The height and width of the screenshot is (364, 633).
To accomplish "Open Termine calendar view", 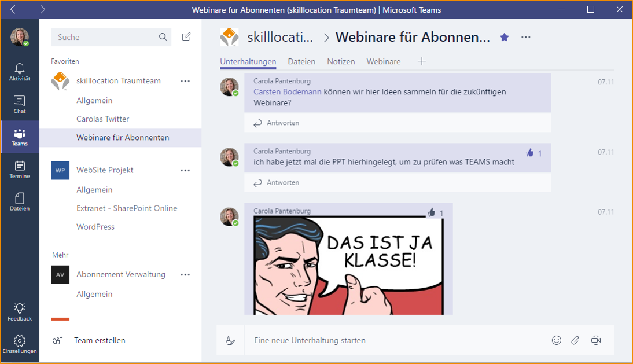I will tap(19, 170).
